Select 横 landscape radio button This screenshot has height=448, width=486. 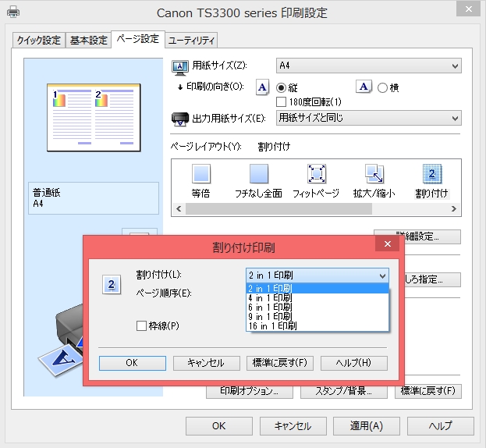coord(382,87)
